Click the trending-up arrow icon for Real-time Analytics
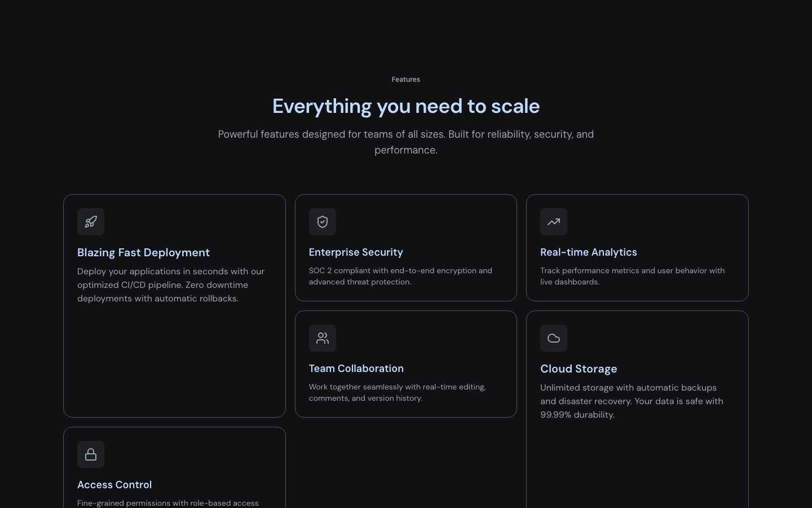The image size is (812, 508). [554, 222]
